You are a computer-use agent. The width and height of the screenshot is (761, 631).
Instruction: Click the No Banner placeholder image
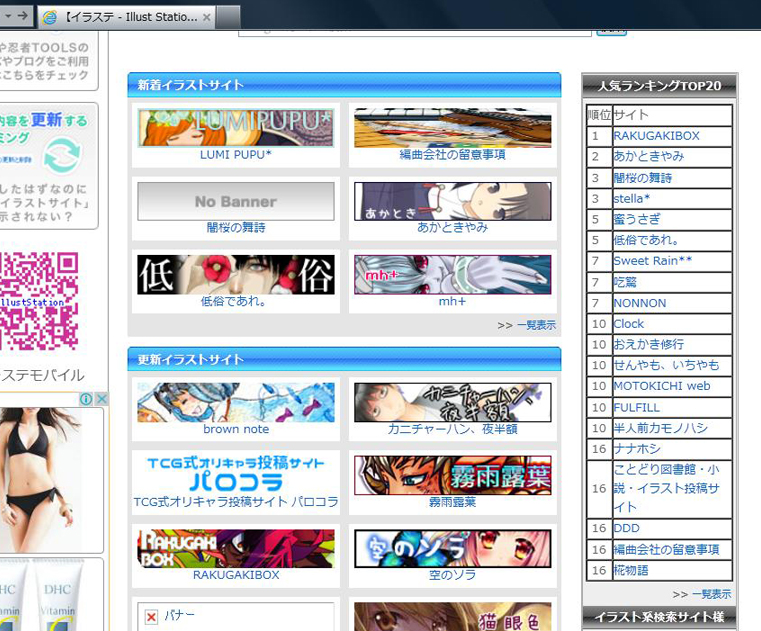pyautogui.click(x=236, y=201)
